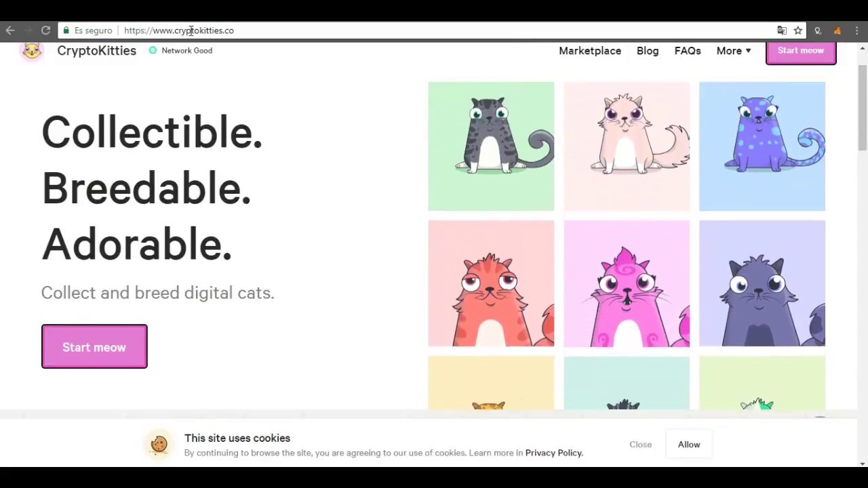Close the cookie banner
Viewport: 868px width, 488px height.
click(640, 445)
